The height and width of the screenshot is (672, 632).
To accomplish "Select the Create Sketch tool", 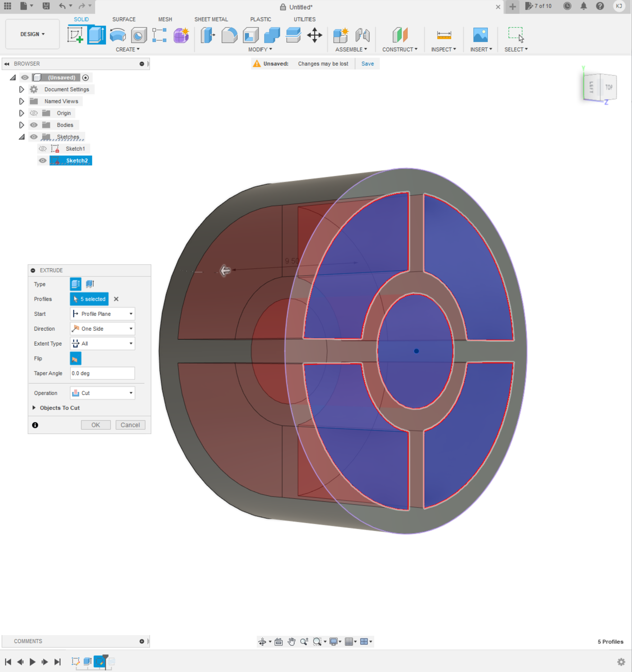I will pos(76,35).
